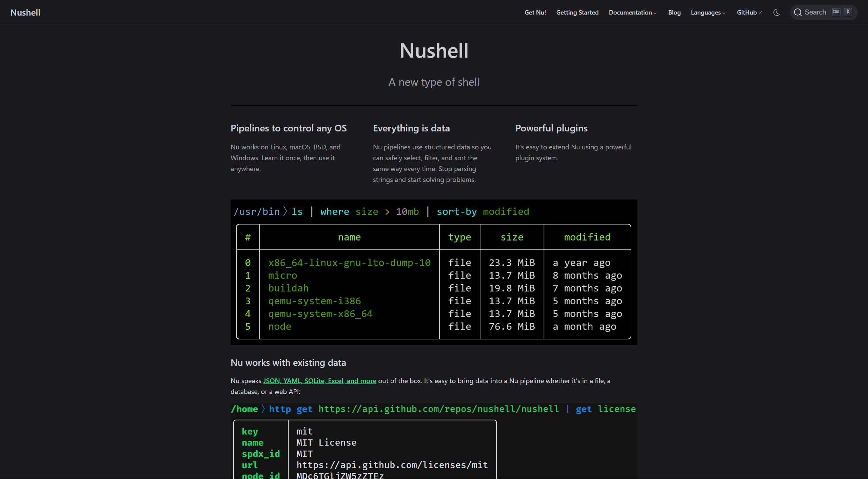Open the Search box
Image resolution: width=868 pixels, height=479 pixels.
[824, 13]
